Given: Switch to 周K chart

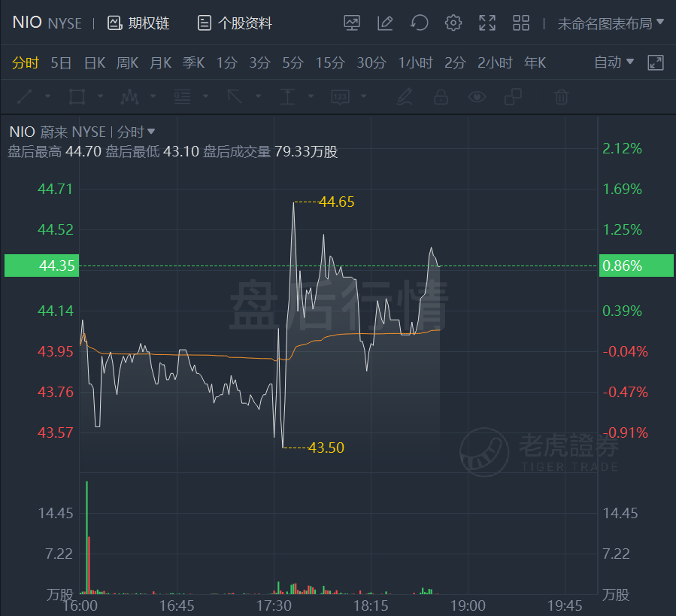Looking at the screenshot, I should tap(127, 63).
